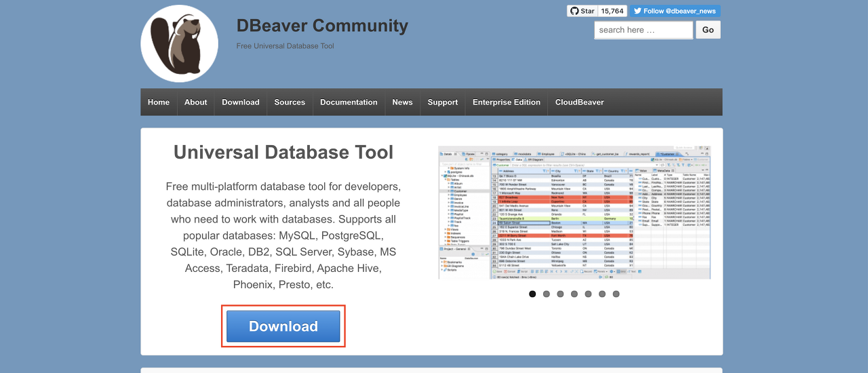Image resolution: width=868 pixels, height=373 pixels.
Task: Open the News menu item
Action: coord(402,102)
